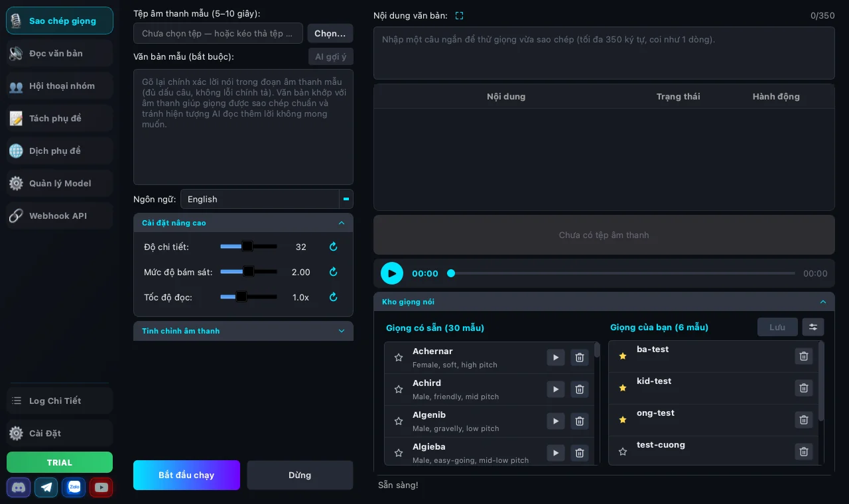The width and height of the screenshot is (849, 504).
Task: Open Cài Đặt settings
Action: click(60, 433)
